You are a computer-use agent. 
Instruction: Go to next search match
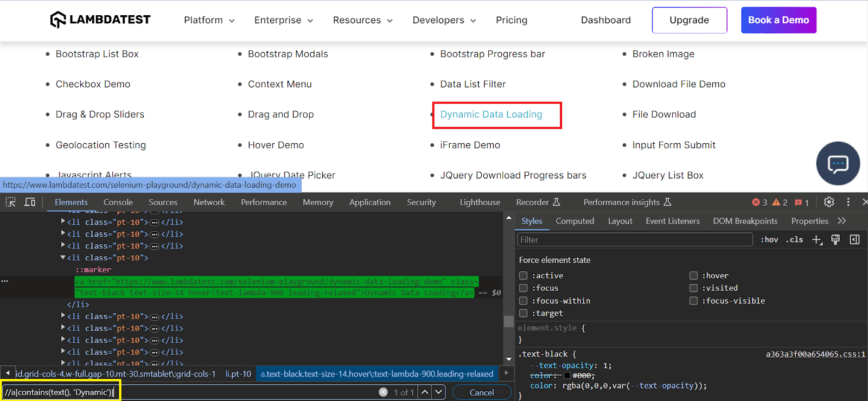coord(438,392)
